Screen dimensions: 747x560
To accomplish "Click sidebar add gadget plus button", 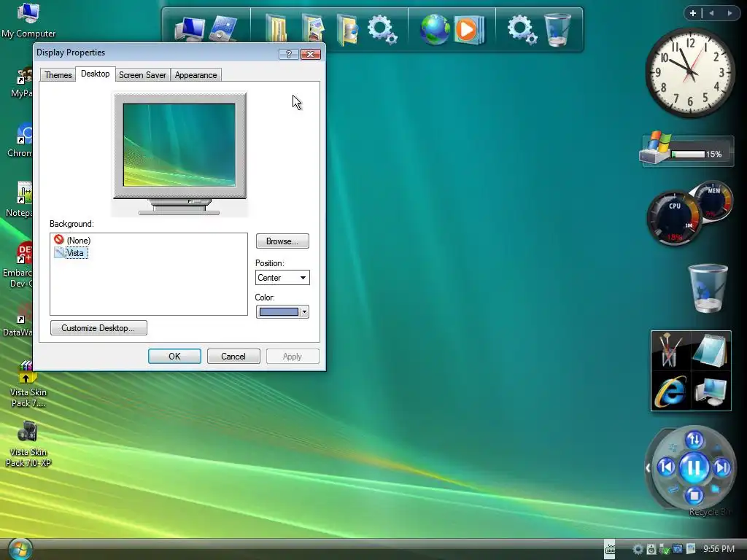I will (x=693, y=13).
